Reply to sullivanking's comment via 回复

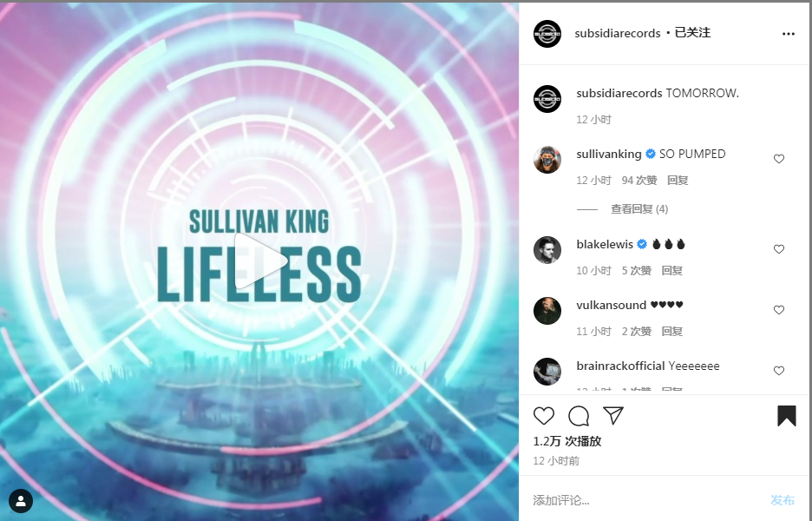[678, 181]
